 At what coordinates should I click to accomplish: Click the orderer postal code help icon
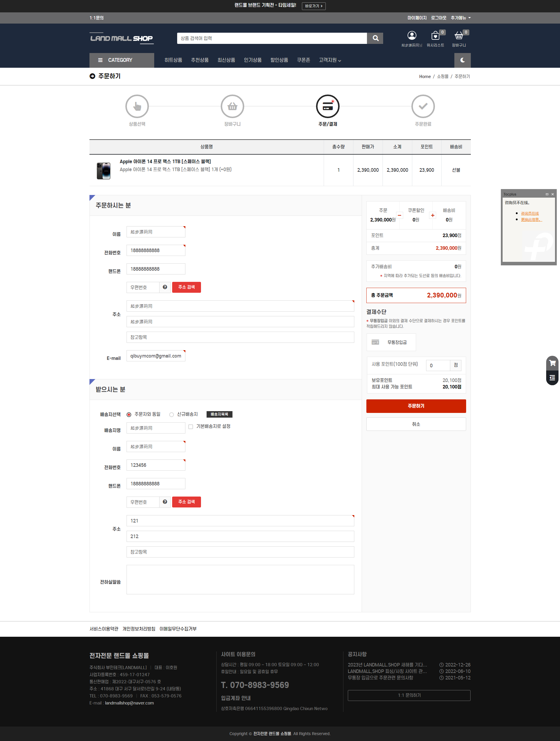pyautogui.click(x=165, y=287)
